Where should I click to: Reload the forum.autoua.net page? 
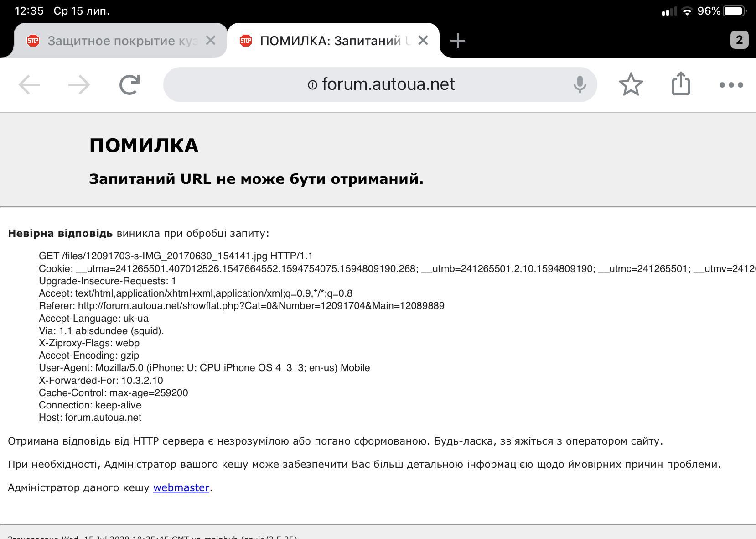(x=129, y=85)
